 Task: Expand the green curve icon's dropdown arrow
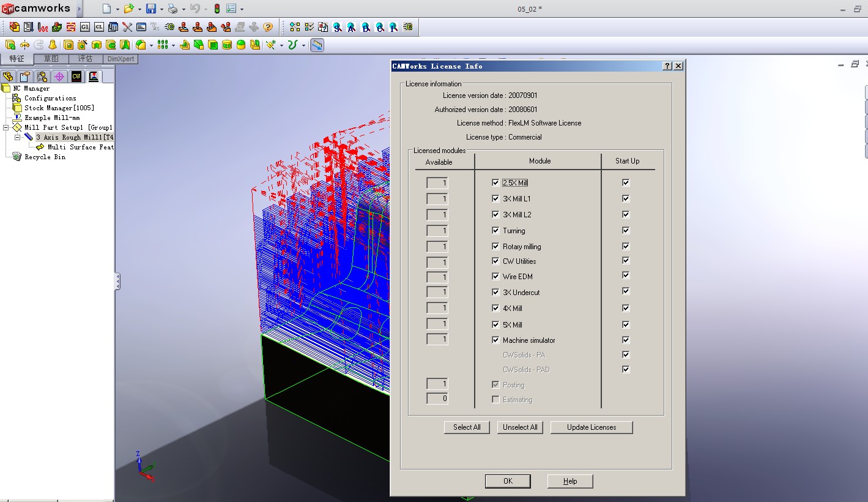[x=304, y=45]
